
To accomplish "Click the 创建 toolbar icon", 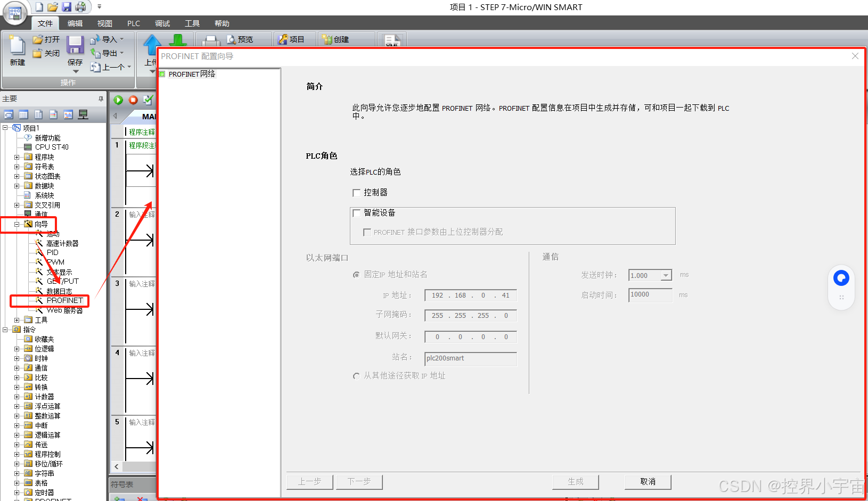I will (340, 39).
